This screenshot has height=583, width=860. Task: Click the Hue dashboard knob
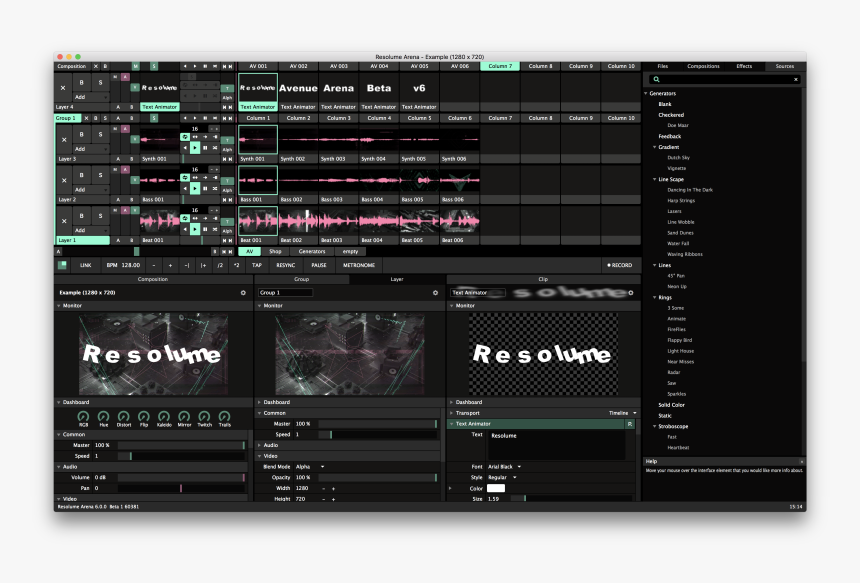103,417
